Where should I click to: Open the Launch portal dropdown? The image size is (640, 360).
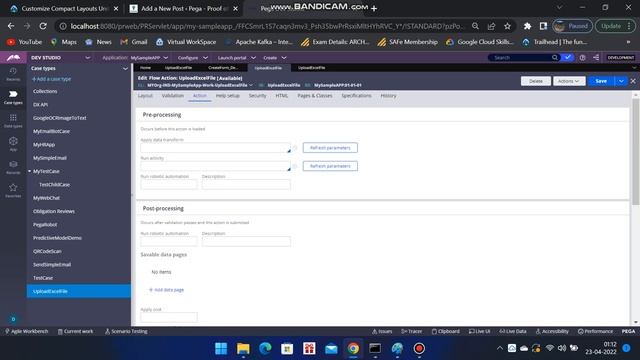[236, 58]
